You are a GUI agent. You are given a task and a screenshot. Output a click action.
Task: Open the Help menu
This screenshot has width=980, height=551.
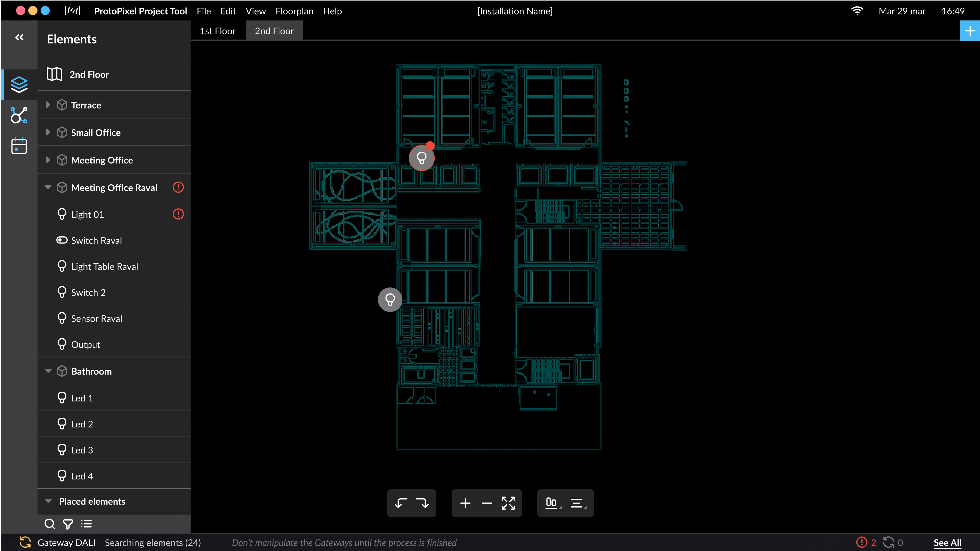tap(332, 11)
